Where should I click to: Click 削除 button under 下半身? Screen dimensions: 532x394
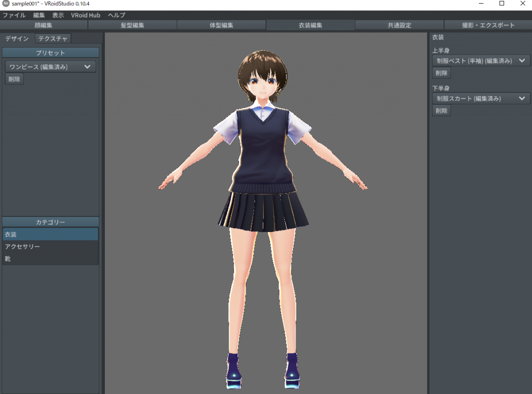[441, 111]
